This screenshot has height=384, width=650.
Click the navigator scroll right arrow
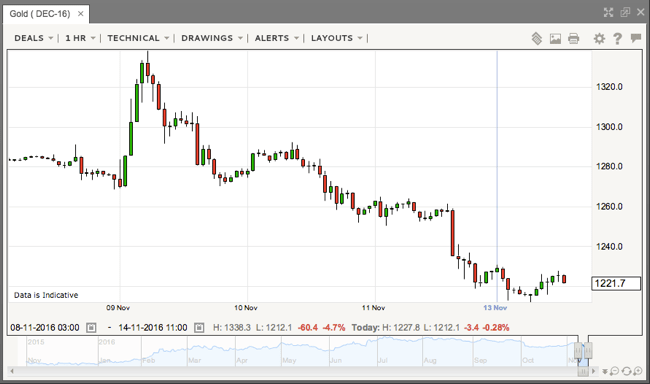coord(594,371)
